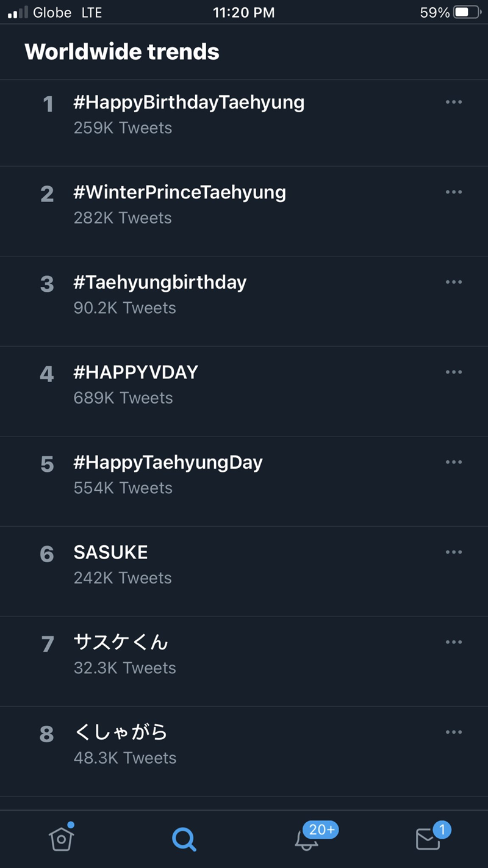The height and width of the screenshot is (868, 488).
Task: Tap the battery status icon
Action: [x=467, y=12]
